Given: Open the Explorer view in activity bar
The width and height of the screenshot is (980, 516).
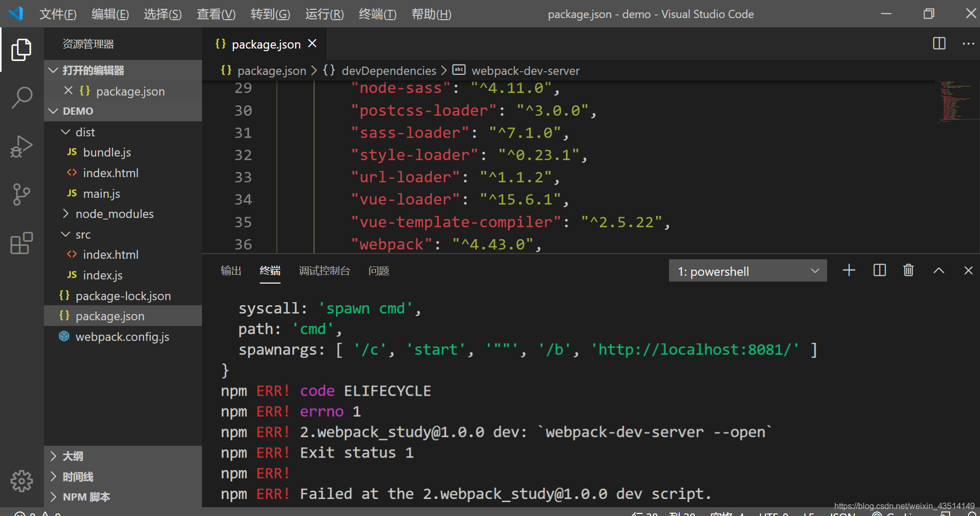Looking at the screenshot, I should [x=21, y=50].
